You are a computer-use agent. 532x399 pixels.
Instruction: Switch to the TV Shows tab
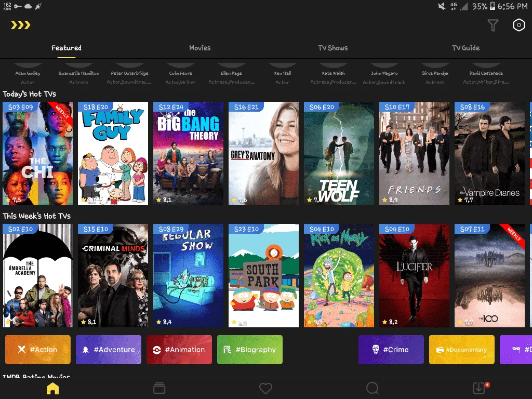point(333,48)
